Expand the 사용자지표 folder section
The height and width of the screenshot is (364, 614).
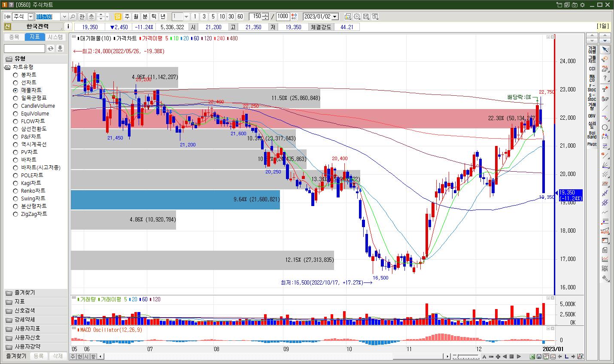click(36, 328)
